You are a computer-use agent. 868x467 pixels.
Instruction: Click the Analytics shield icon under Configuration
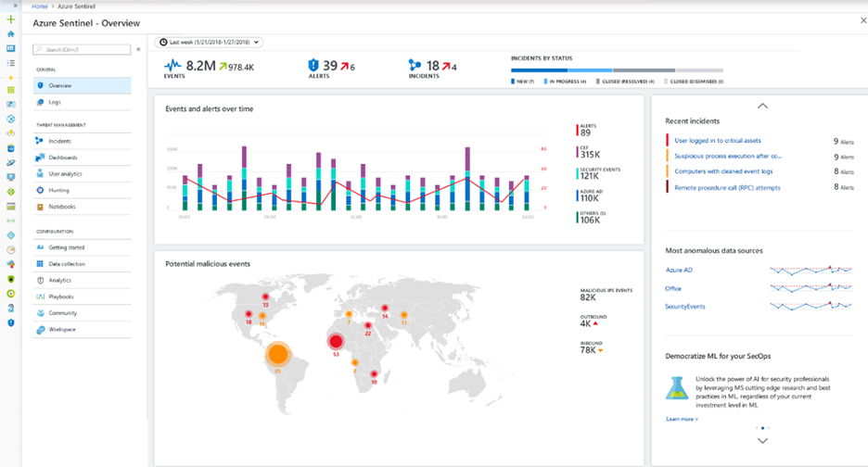[x=40, y=281]
